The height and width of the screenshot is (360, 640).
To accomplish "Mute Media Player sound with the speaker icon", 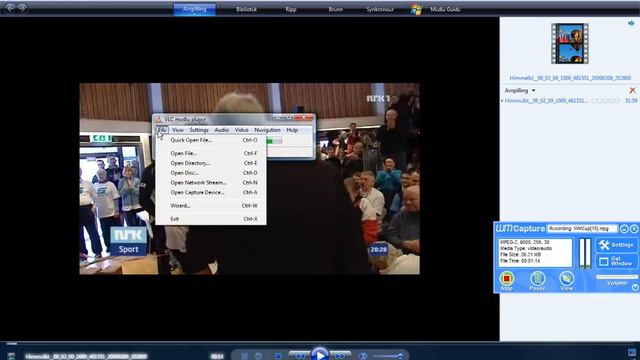I will 363,356.
